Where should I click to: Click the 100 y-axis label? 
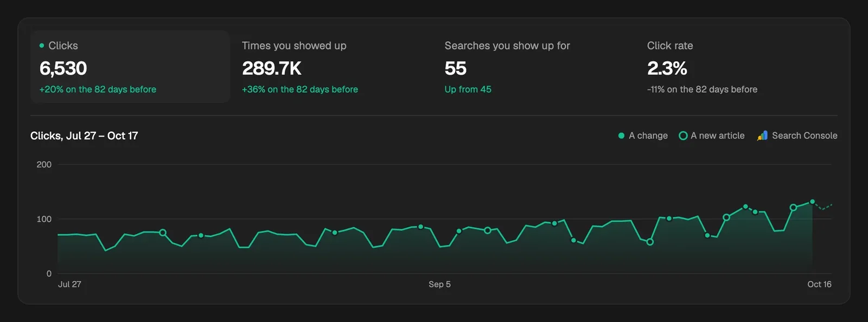click(44, 219)
